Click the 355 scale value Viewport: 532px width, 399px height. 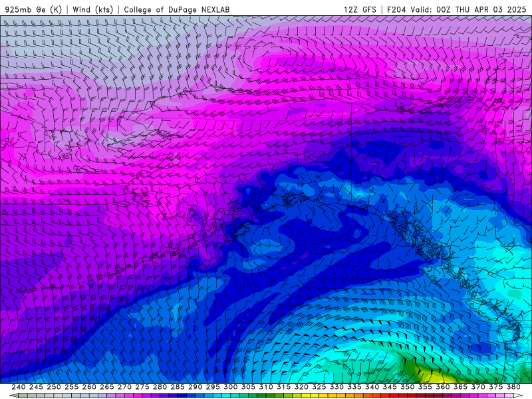(x=425, y=387)
